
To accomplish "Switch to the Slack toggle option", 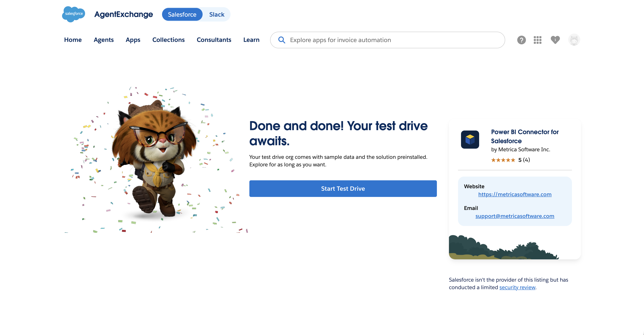I will coord(217,15).
